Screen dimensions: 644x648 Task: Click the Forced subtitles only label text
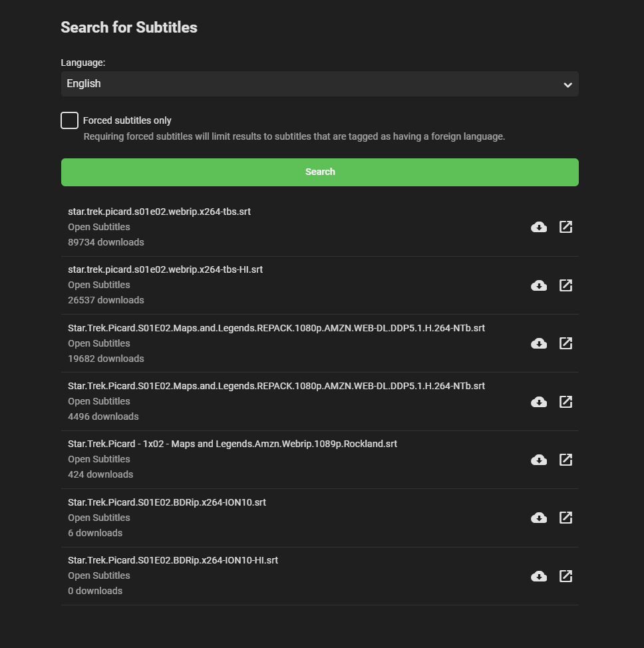point(127,120)
